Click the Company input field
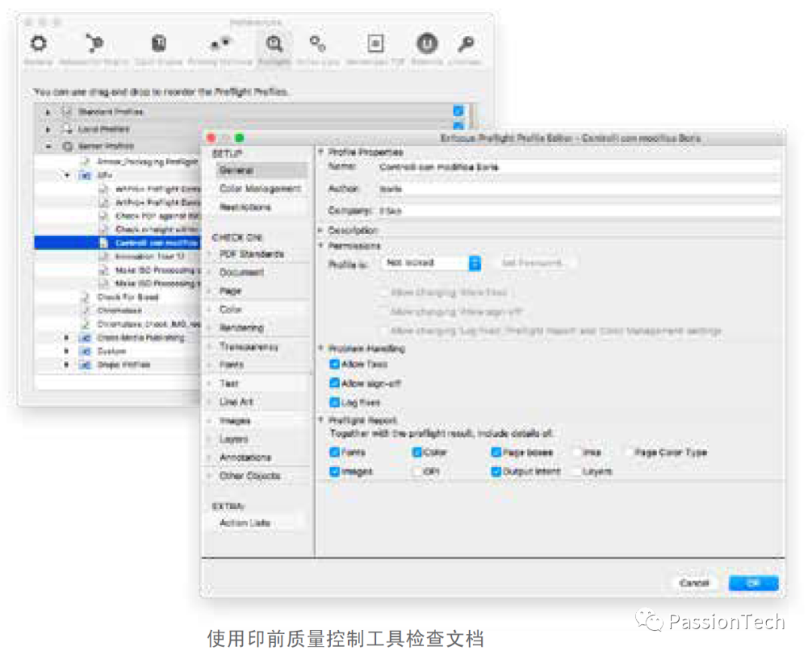This screenshot has width=812, height=655. pos(578,211)
